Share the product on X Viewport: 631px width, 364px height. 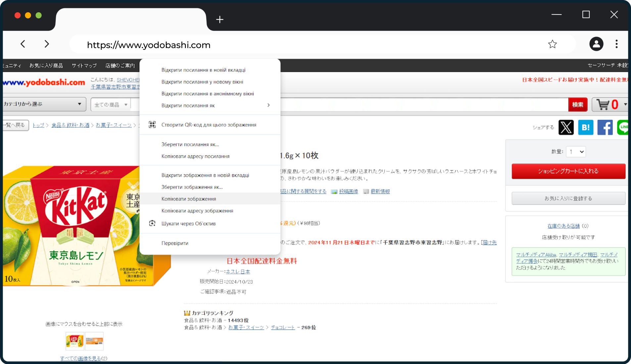(x=566, y=128)
